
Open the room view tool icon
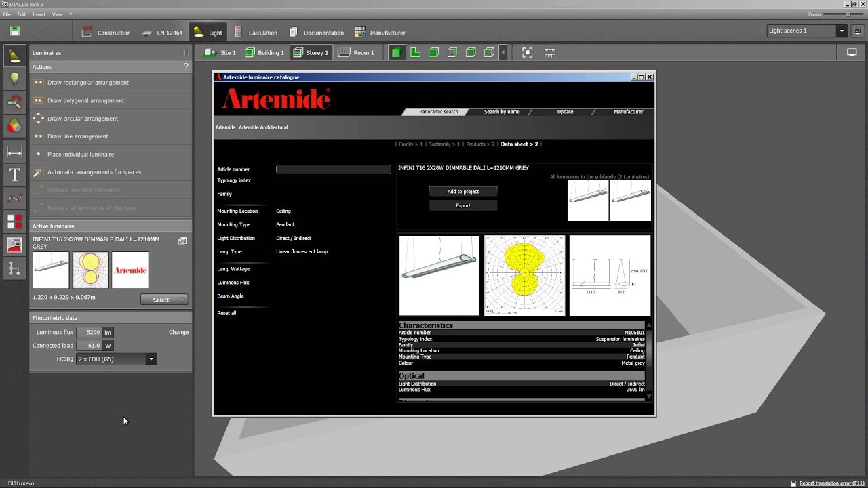14,245
